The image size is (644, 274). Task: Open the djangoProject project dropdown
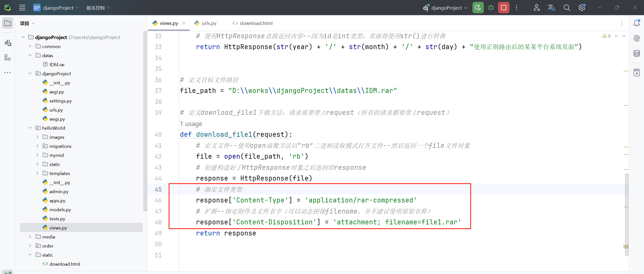(56, 8)
